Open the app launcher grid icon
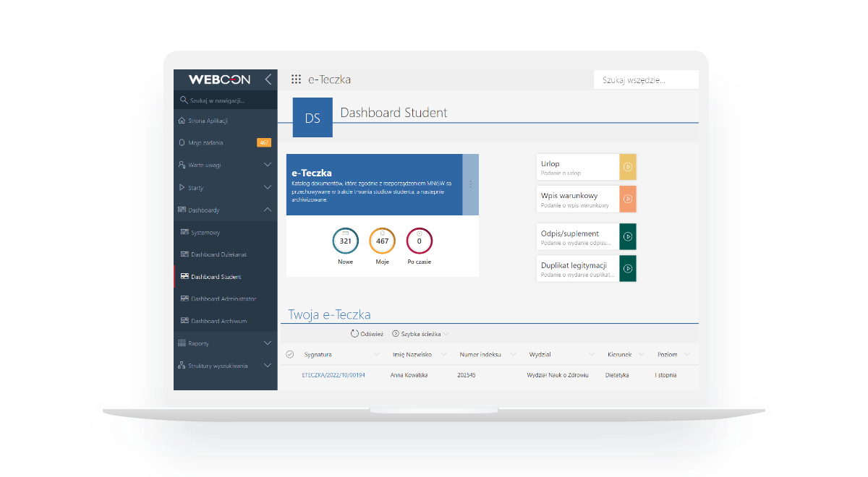 tap(296, 79)
